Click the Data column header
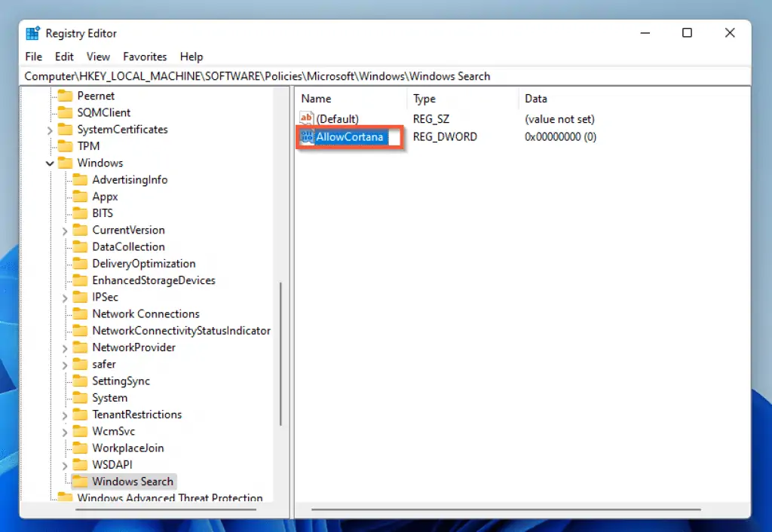This screenshot has width=772, height=532. pos(536,99)
